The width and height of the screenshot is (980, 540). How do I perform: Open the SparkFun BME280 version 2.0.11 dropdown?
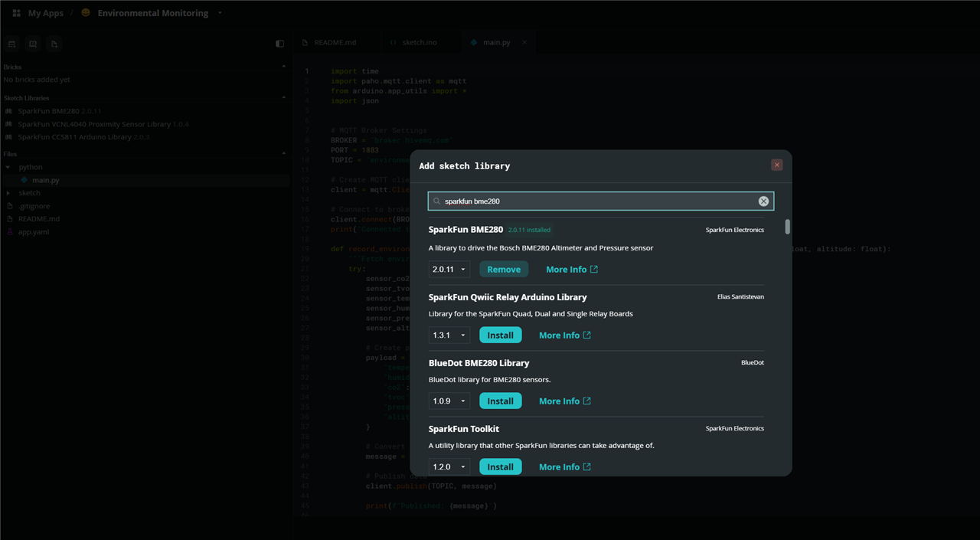coord(449,270)
